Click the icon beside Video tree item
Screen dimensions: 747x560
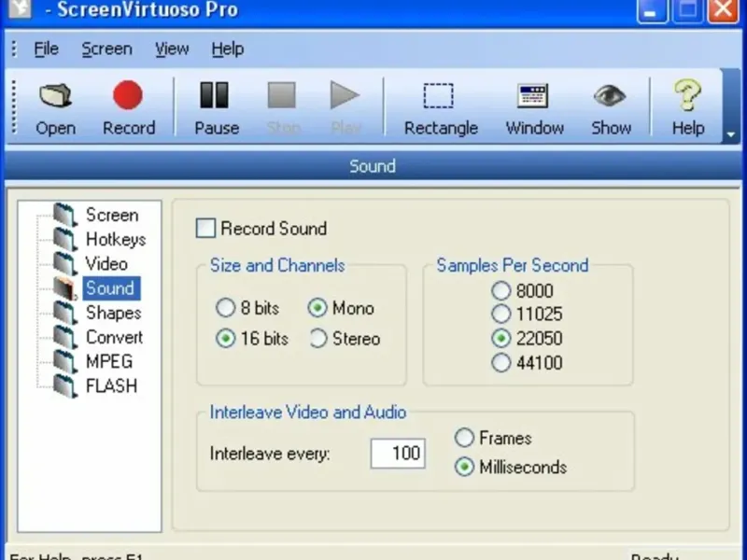(65, 263)
